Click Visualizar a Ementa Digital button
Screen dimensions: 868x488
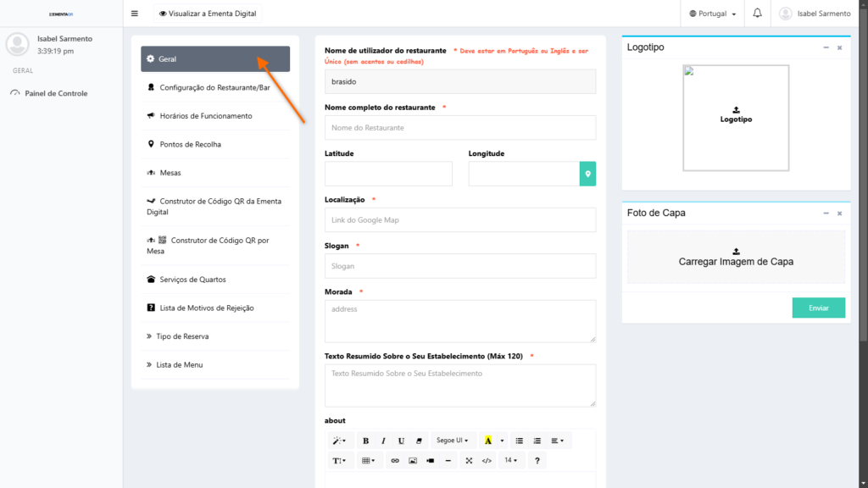pyautogui.click(x=208, y=14)
